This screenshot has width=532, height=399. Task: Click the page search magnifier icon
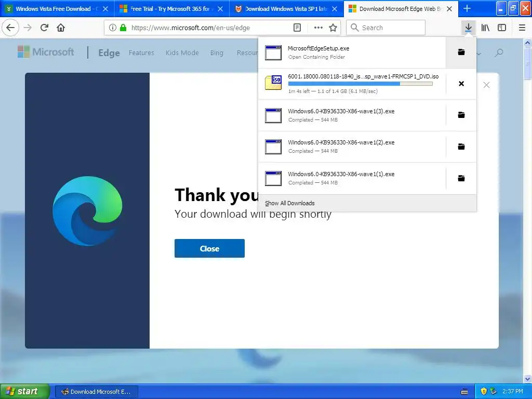coord(499,52)
